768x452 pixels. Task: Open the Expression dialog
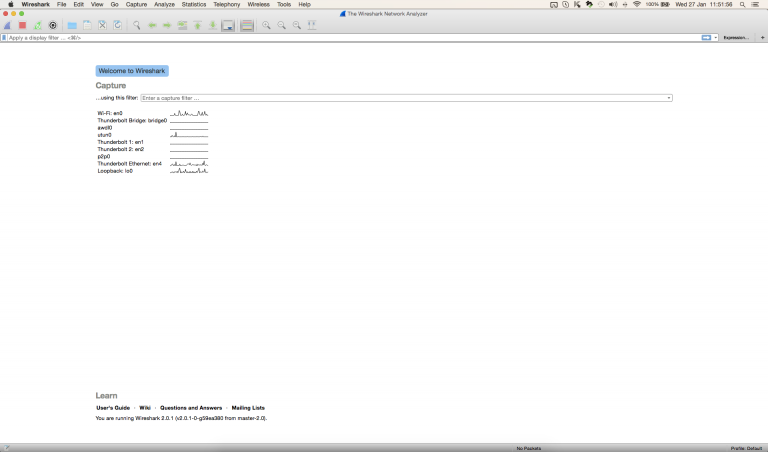[736, 38]
